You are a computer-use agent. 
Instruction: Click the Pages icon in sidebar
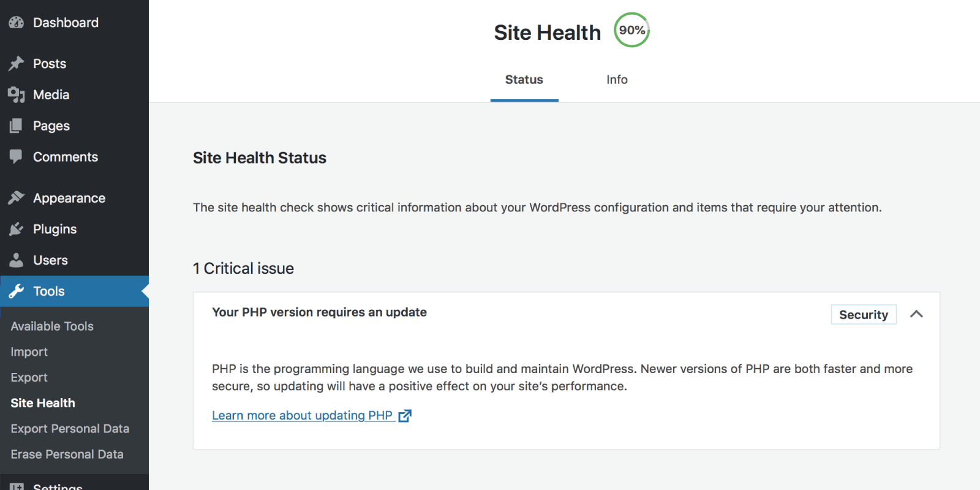pyautogui.click(x=17, y=126)
